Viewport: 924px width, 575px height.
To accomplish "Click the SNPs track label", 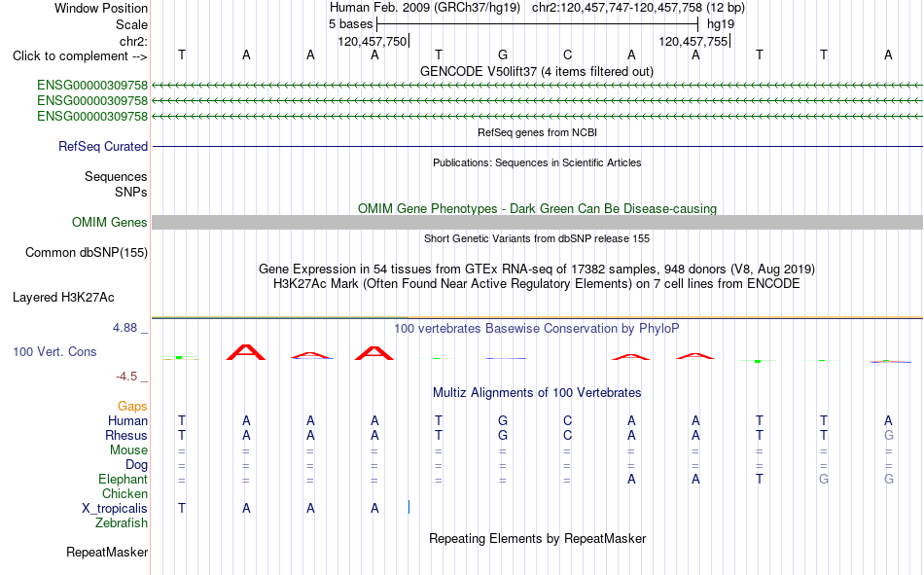I will point(131,192).
